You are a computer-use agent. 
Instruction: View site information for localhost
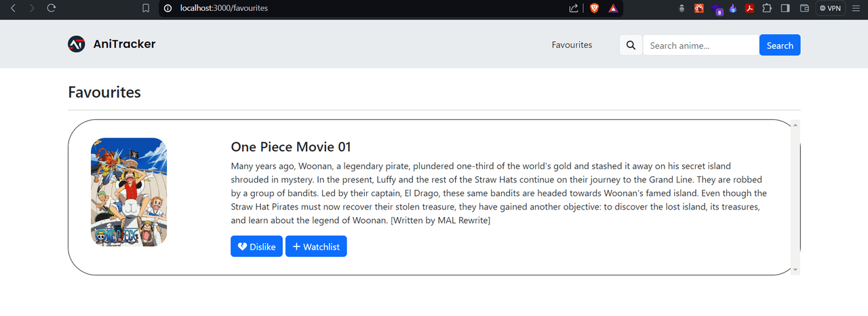tap(168, 8)
